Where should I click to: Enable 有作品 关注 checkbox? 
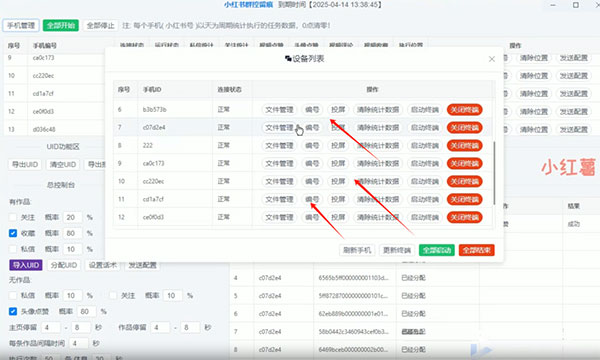coord(13,218)
